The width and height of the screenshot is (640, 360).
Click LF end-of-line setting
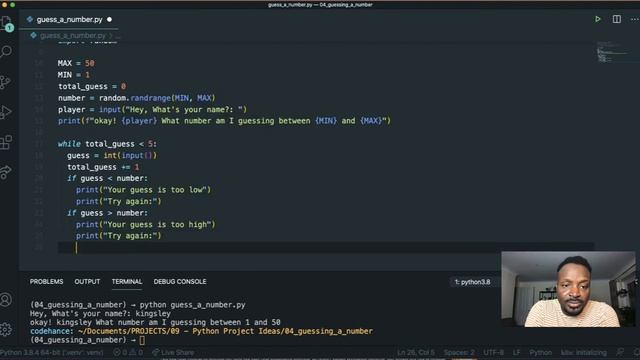tap(516, 352)
